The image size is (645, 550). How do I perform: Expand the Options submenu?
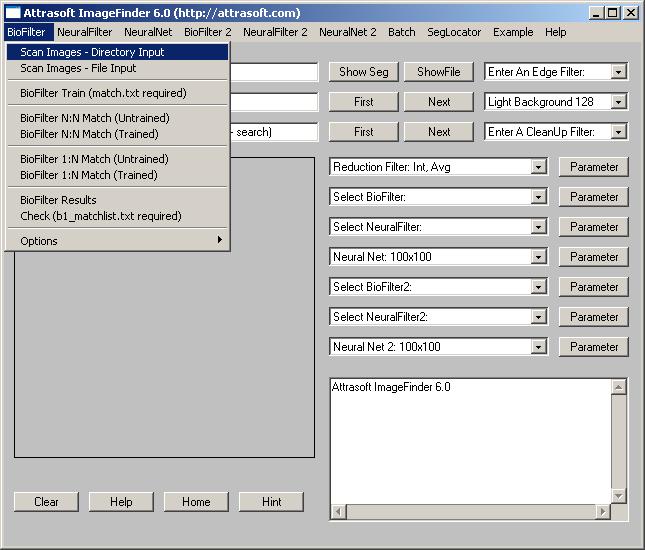118,241
